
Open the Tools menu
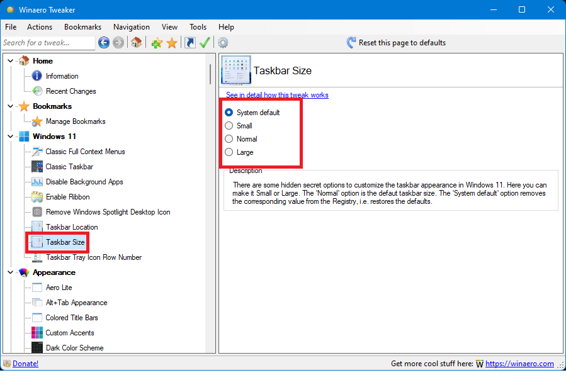pyautogui.click(x=198, y=27)
